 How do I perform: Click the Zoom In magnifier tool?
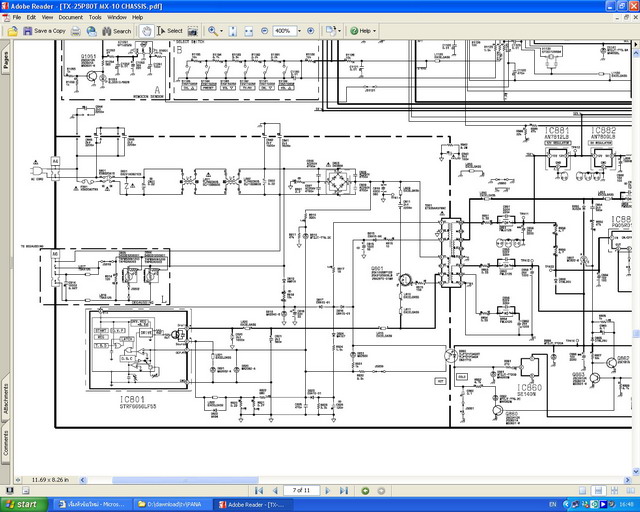click(x=213, y=31)
